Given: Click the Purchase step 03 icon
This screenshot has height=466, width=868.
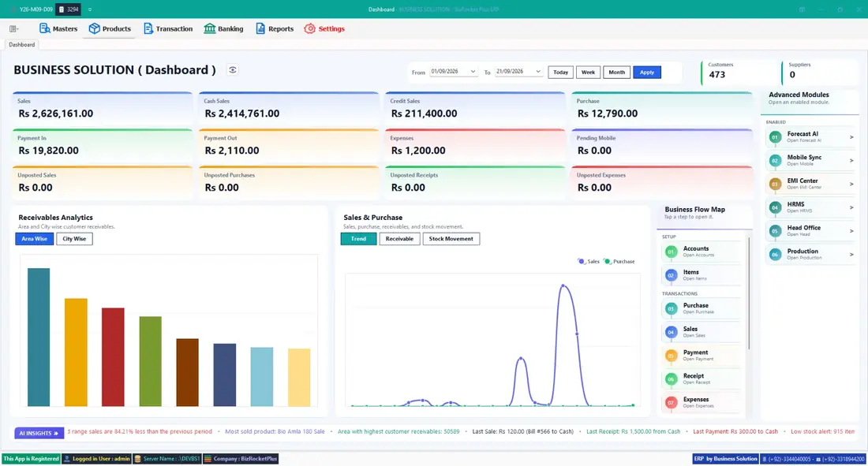Looking at the screenshot, I should tap(671, 309).
